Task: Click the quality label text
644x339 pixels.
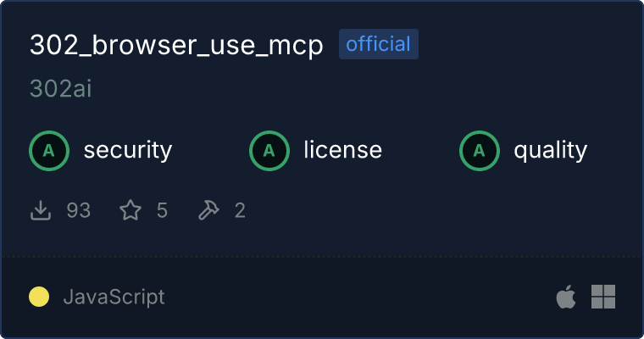Action: [550, 151]
